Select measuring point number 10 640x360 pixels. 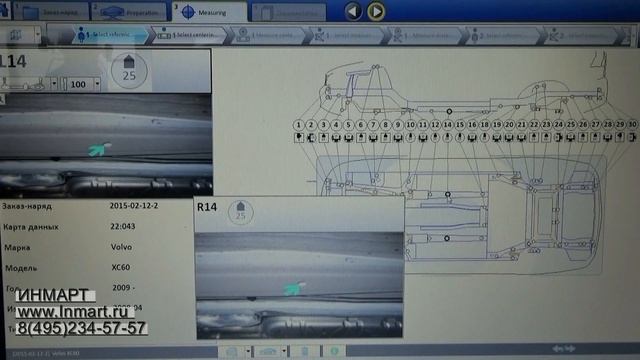coord(410,125)
